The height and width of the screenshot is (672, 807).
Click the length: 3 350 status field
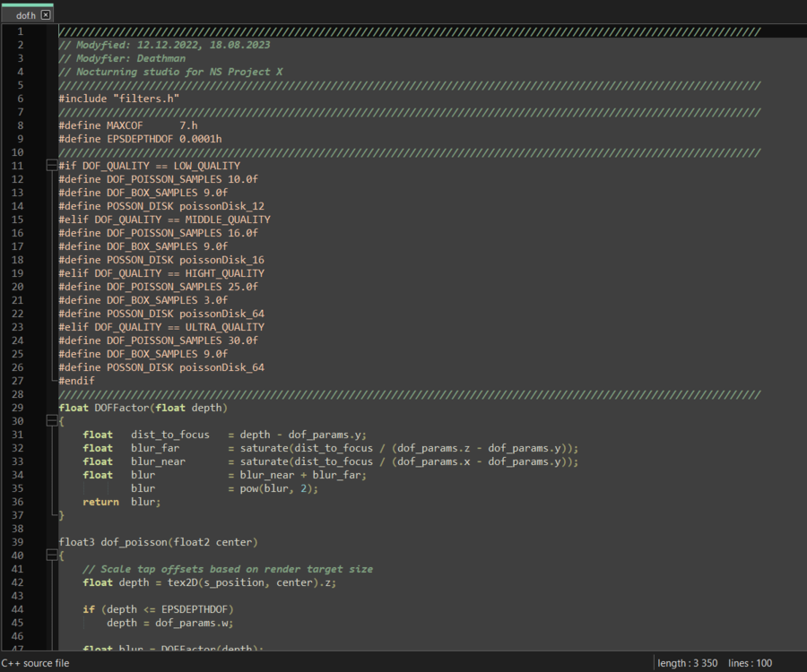pos(687,663)
